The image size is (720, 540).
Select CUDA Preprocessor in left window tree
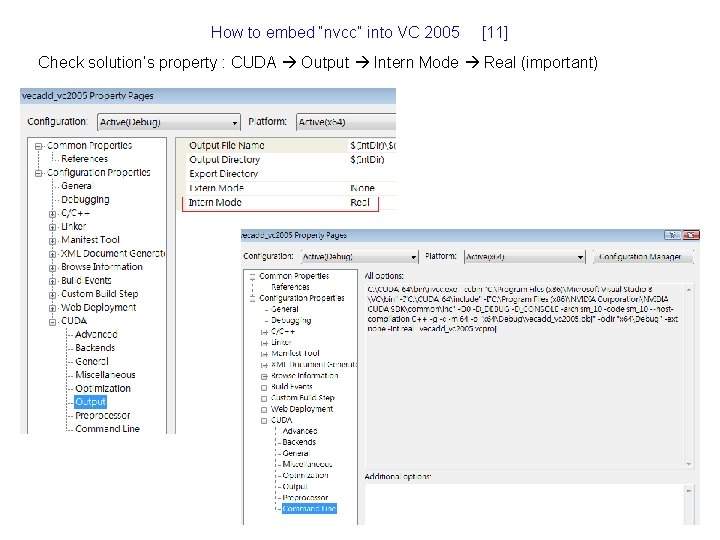pyautogui.click(x=103, y=416)
